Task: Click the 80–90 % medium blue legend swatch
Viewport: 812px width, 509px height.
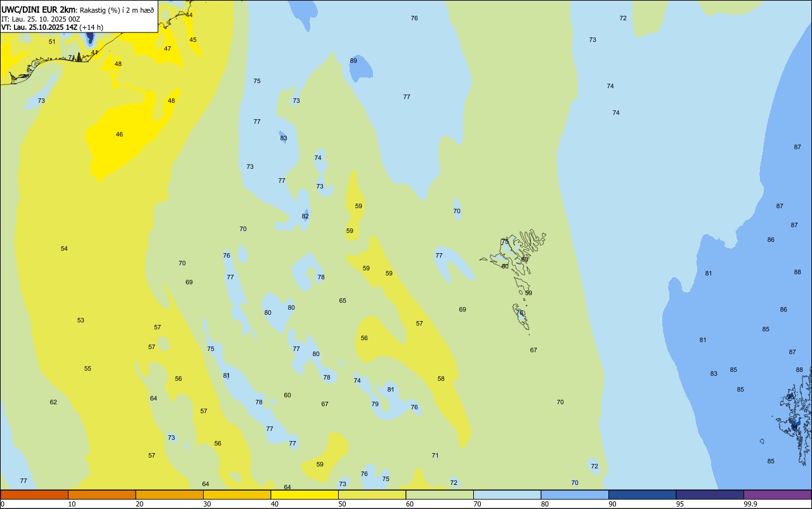Action: point(575,494)
